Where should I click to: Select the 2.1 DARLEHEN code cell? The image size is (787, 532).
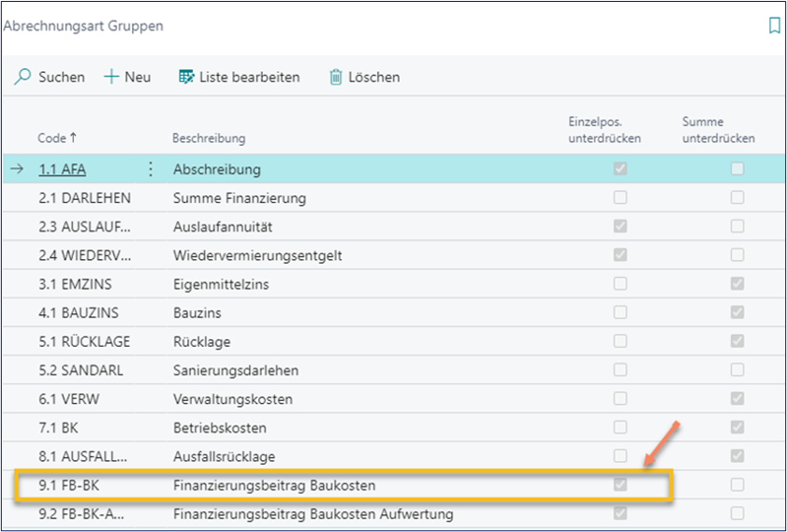[85, 198]
